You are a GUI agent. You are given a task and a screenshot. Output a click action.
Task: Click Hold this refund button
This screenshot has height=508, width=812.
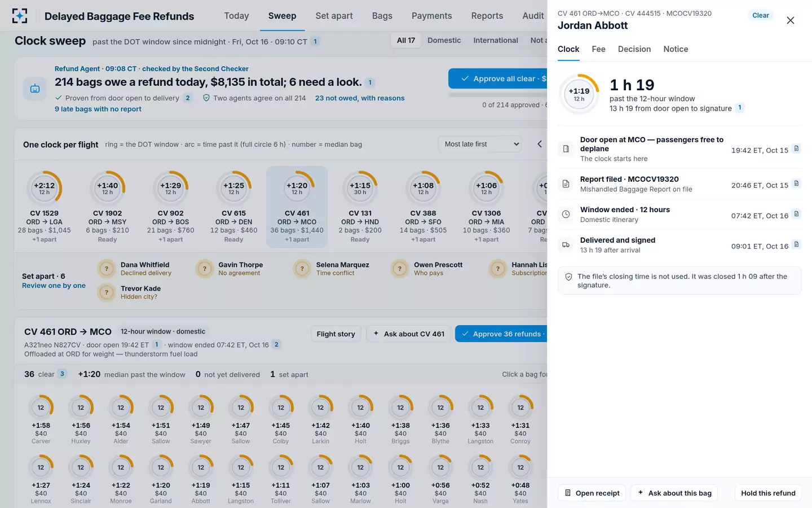[x=768, y=493]
